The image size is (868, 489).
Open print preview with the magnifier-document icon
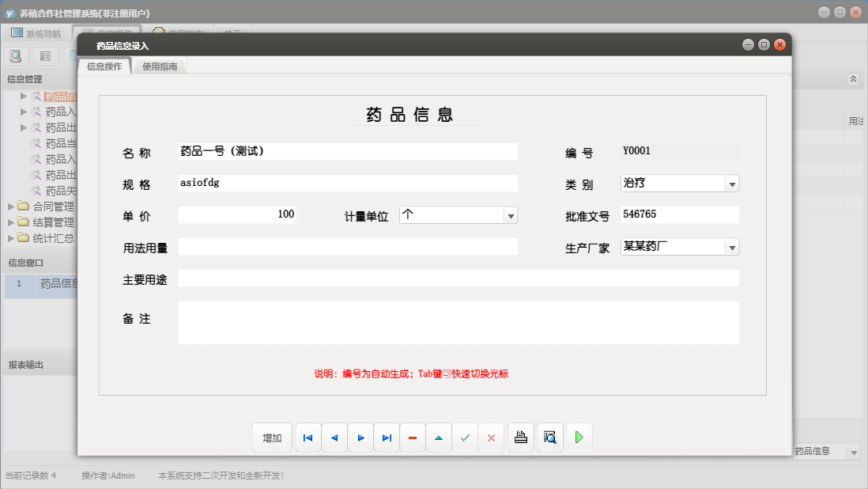(x=549, y=437)
